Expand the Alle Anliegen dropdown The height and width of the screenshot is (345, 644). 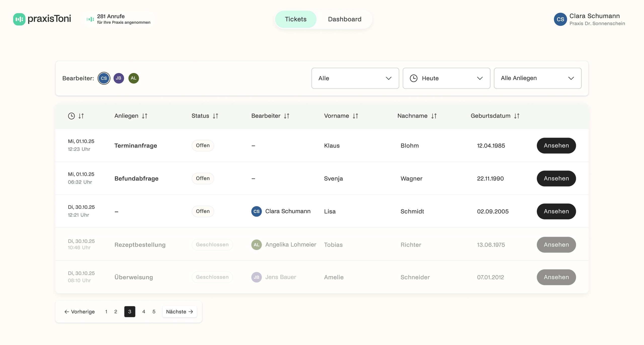[538, 78]
